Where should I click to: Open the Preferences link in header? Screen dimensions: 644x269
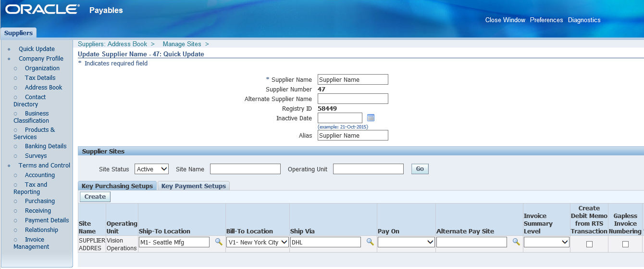546,20
